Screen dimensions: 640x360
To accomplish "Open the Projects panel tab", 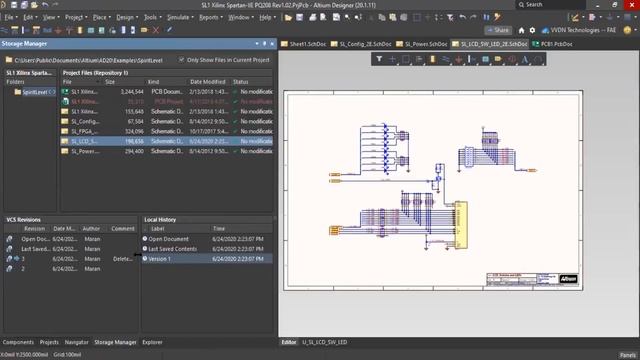I will [x=49, y=342].
